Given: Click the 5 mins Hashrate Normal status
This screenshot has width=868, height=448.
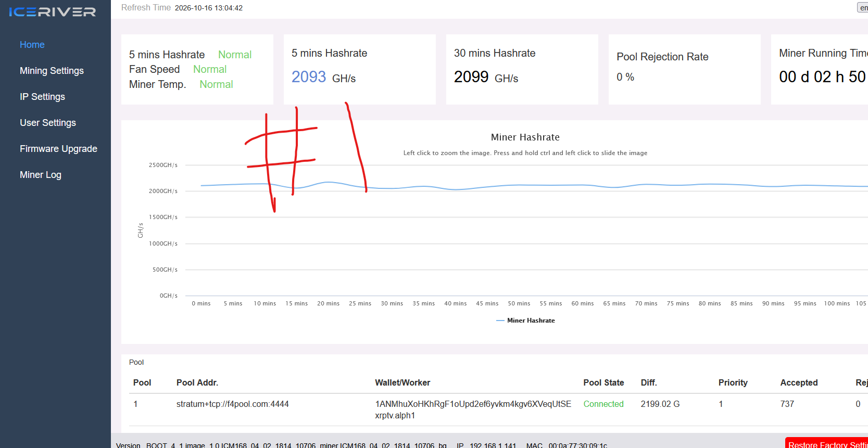Looking at the screenshot, I should point(235,55).
